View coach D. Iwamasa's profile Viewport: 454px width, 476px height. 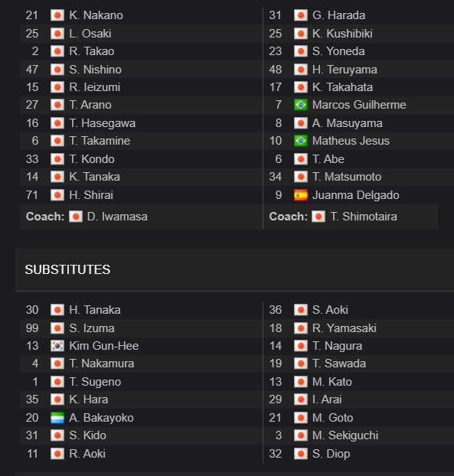(x=117, y=217)
